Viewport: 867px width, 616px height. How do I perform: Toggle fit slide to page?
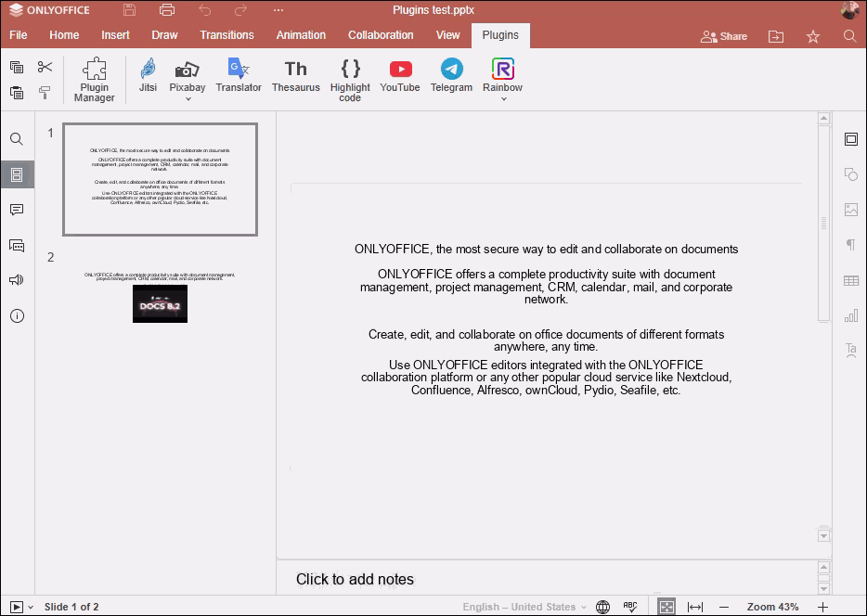point(666,607)
